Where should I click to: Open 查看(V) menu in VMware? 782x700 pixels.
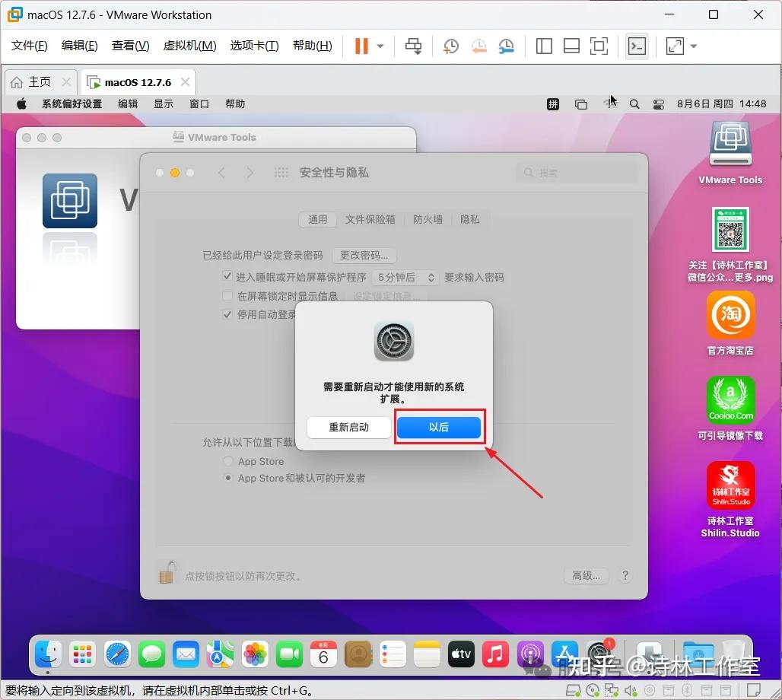[131, 46]
